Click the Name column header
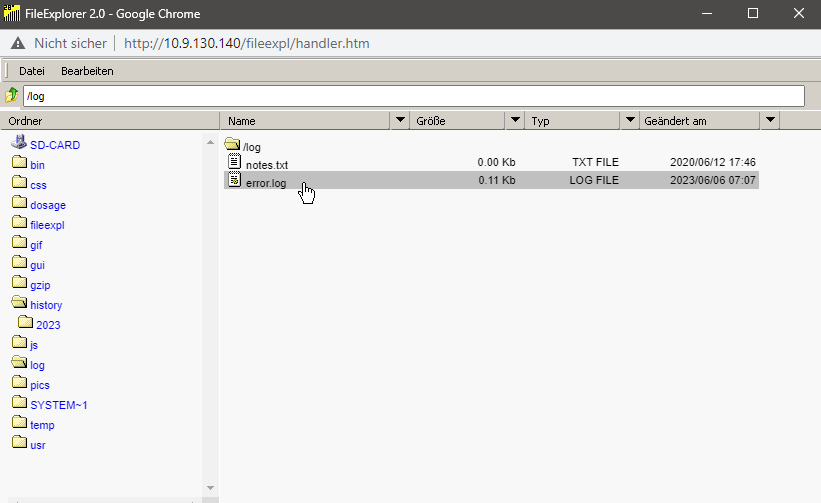Image resolution: width=821 pixels, height=503 pixels. pyautogui.click(x=305, y=120)
